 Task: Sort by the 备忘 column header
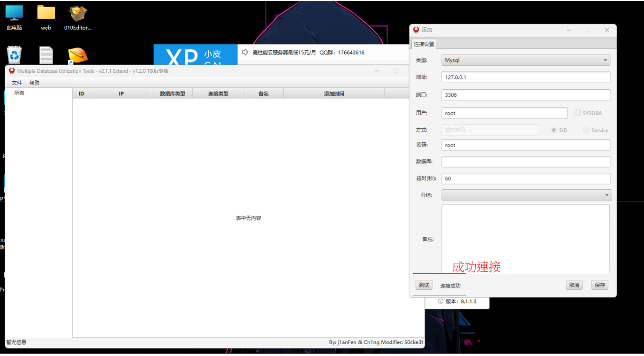pyautogui.click(x=264, y=93)
